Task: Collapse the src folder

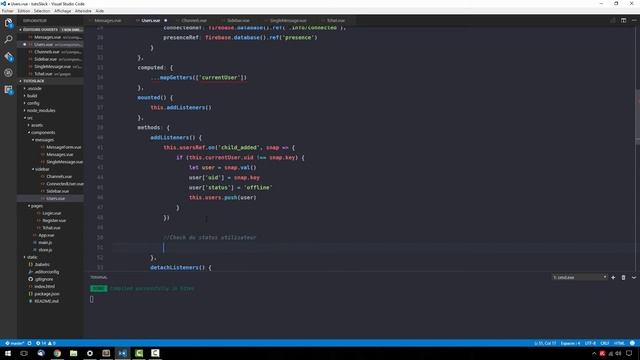Action: tap(29, 118)
